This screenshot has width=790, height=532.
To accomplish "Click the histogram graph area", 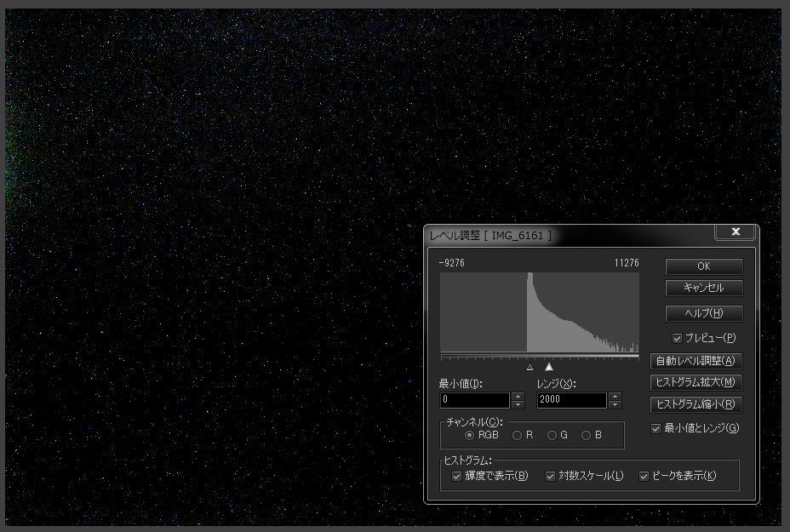I will [540, 312].
